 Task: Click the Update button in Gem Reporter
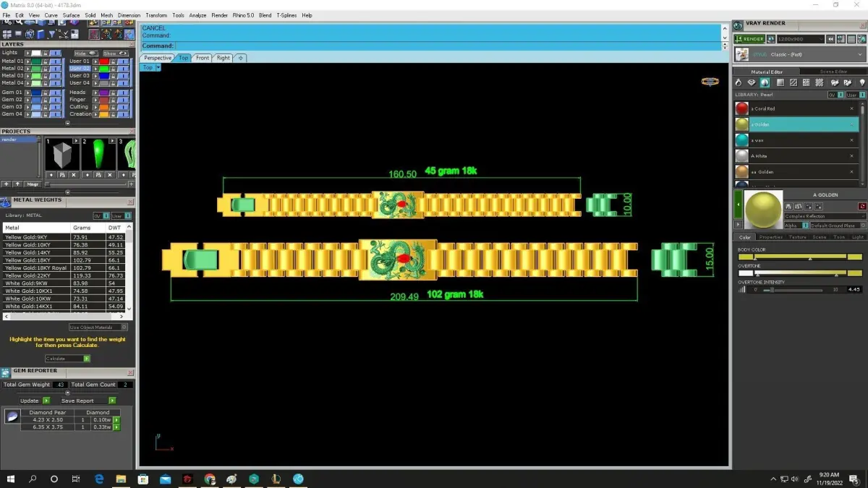(x=34, y=401)
